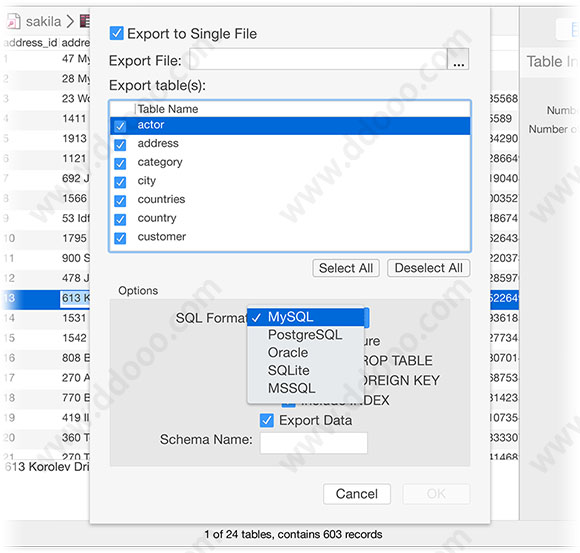Image resolution: width=580 pixels, height=553 pixels.
Task: Uncheck the actor table checkbox
Action: pos(120,126)
